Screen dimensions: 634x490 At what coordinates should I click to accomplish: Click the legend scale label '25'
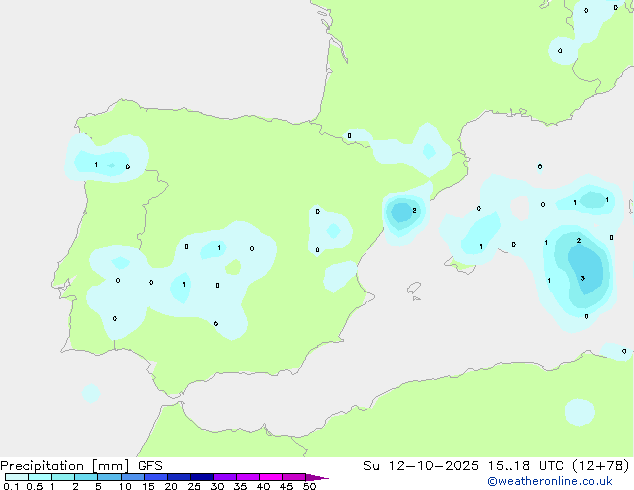click(194, 486)
